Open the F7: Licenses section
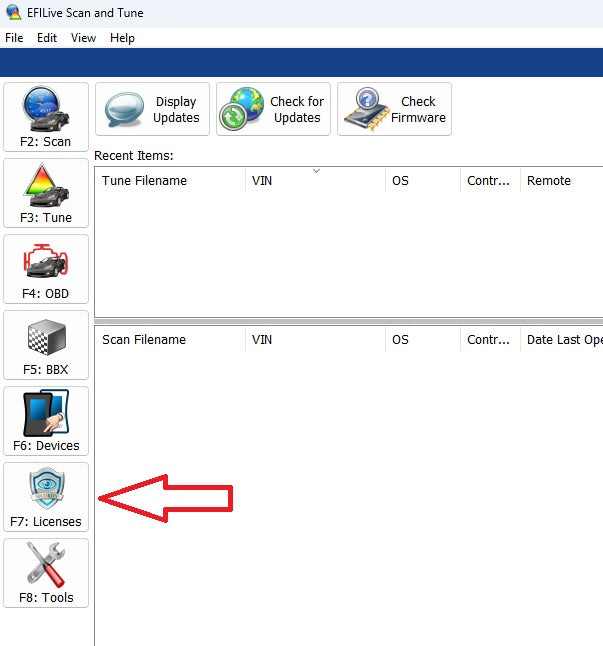 46,497
